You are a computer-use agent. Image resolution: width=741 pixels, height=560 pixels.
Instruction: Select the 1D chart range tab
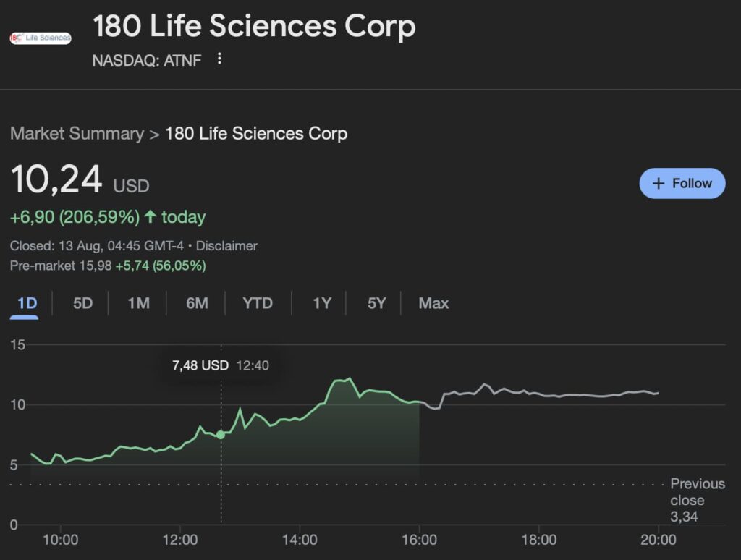coord(27,303)
